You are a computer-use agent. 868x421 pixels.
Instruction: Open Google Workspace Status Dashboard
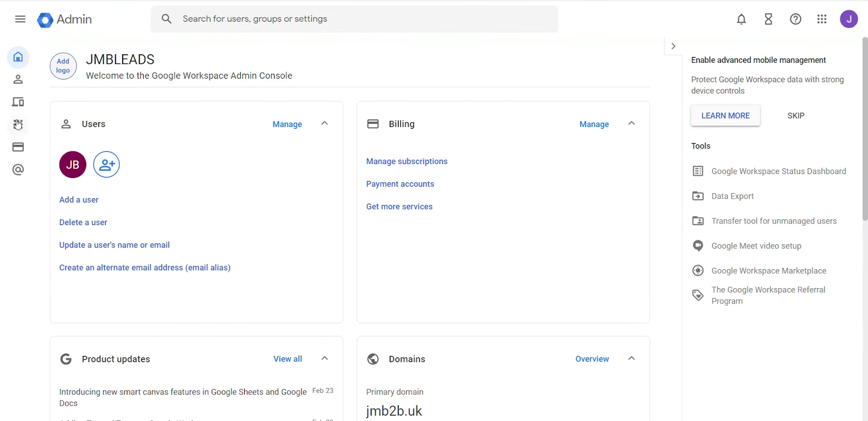point(778,171)
